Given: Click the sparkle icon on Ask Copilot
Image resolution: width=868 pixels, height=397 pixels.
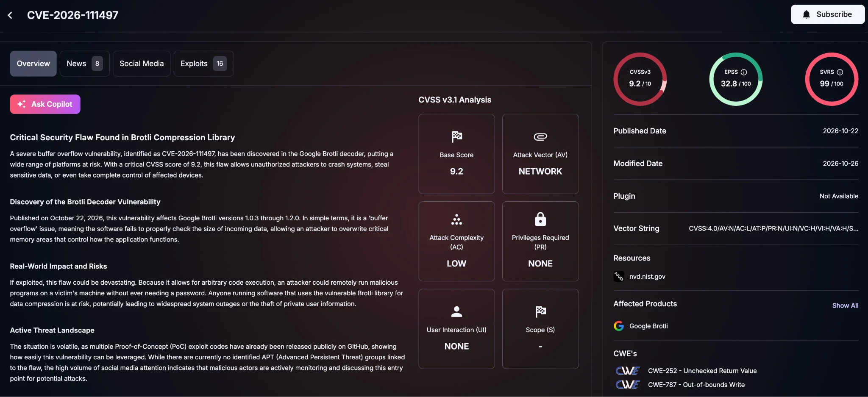Looking at the screenshot, I should coord(21,104).
